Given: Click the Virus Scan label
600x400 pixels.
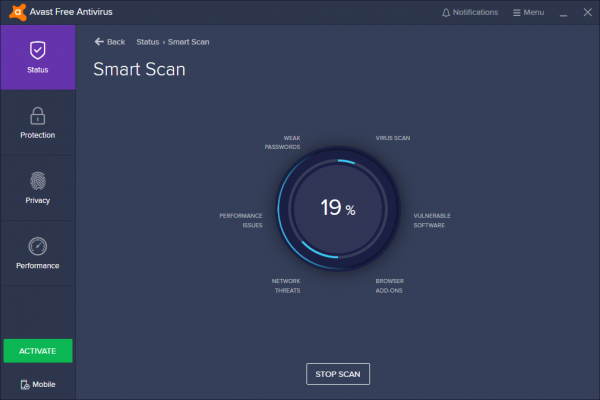Looking at the screenshot, I should tap(393, 138).
